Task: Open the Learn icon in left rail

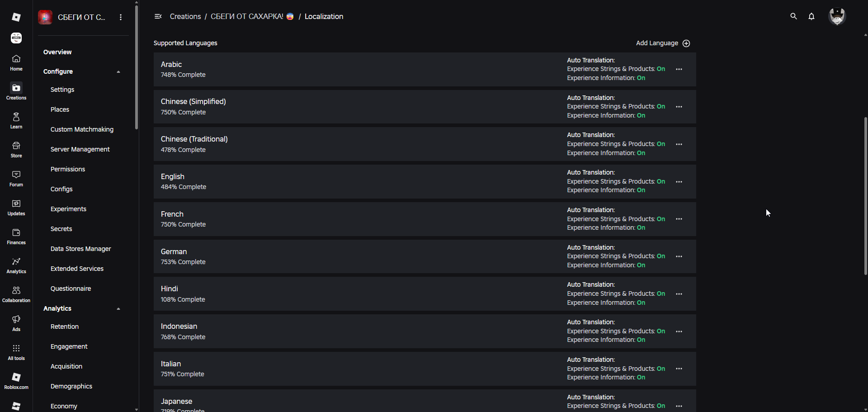Action: pyautogui.click(x=16, y=120)
